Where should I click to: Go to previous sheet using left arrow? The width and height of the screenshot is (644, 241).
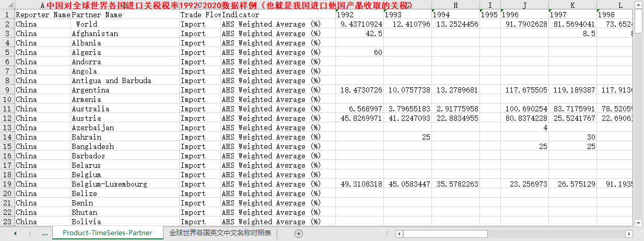coord(15,233)
